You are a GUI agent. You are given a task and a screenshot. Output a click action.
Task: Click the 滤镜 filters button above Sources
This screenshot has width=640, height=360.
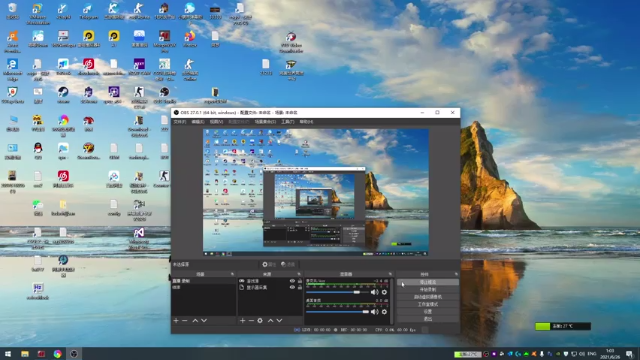(x=288, y=264)
